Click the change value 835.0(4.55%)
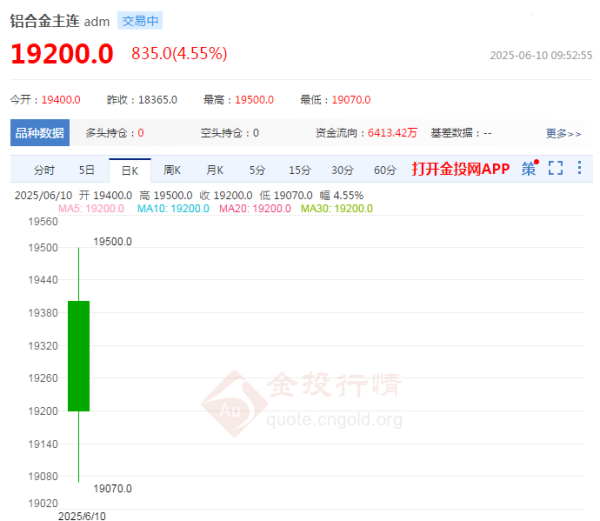This screenshot has width=600, height=521. click(179, 54)
